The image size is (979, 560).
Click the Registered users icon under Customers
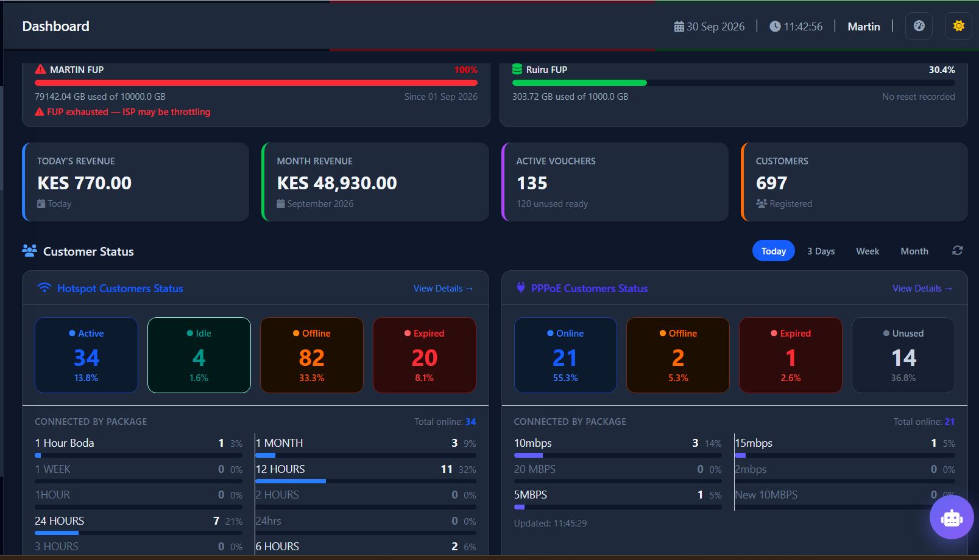coord(762,204)
